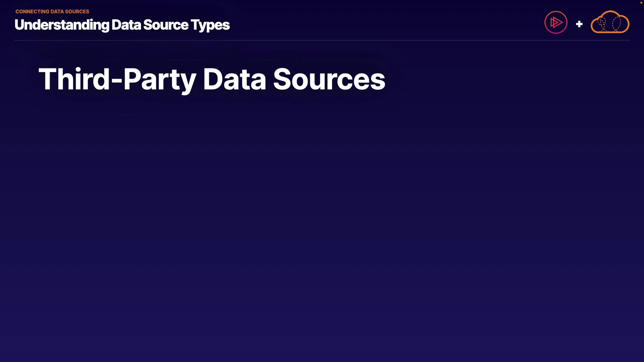Click the horizontal divider line under the title

click(322, 40)
